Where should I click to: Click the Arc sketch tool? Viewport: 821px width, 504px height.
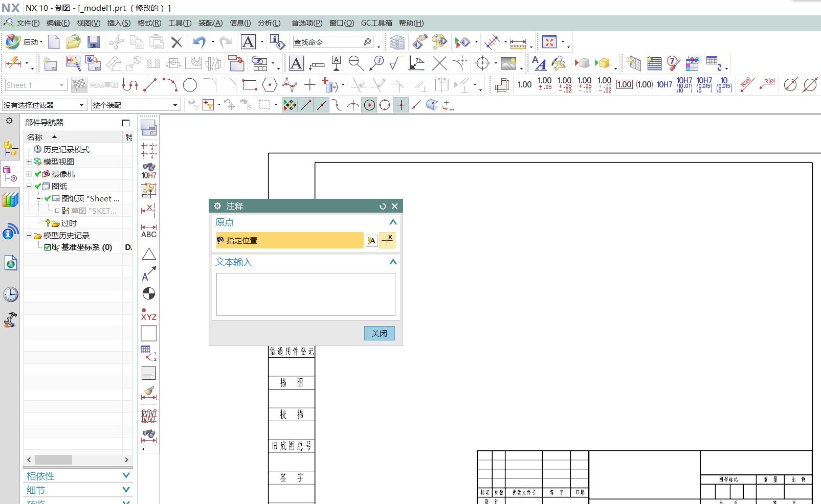coord(170,85)
